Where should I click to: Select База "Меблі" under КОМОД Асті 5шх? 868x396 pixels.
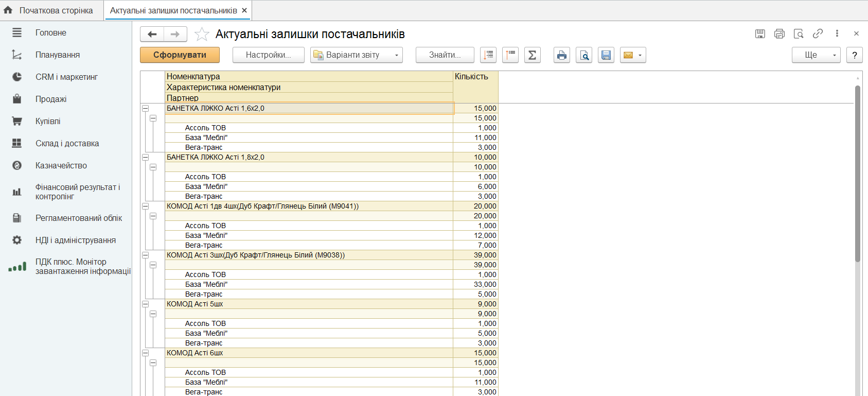pos(309,333)
